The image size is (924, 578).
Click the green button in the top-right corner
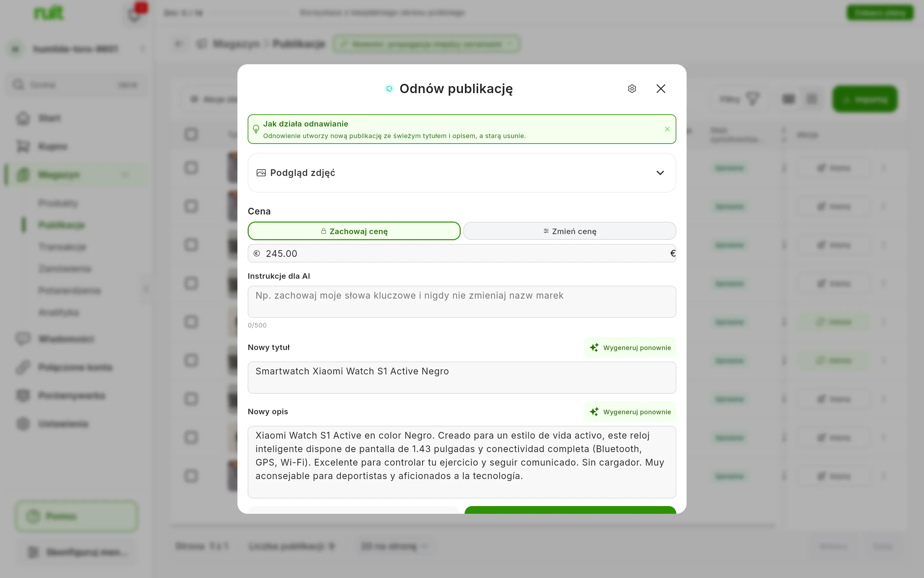coord(880,13)
